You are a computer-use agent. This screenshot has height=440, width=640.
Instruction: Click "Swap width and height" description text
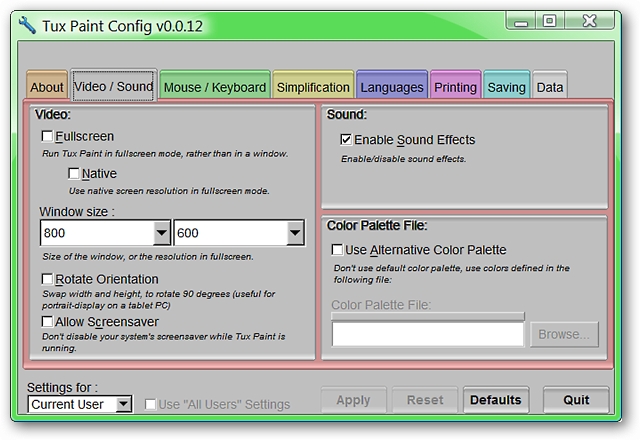pos(159,299)
